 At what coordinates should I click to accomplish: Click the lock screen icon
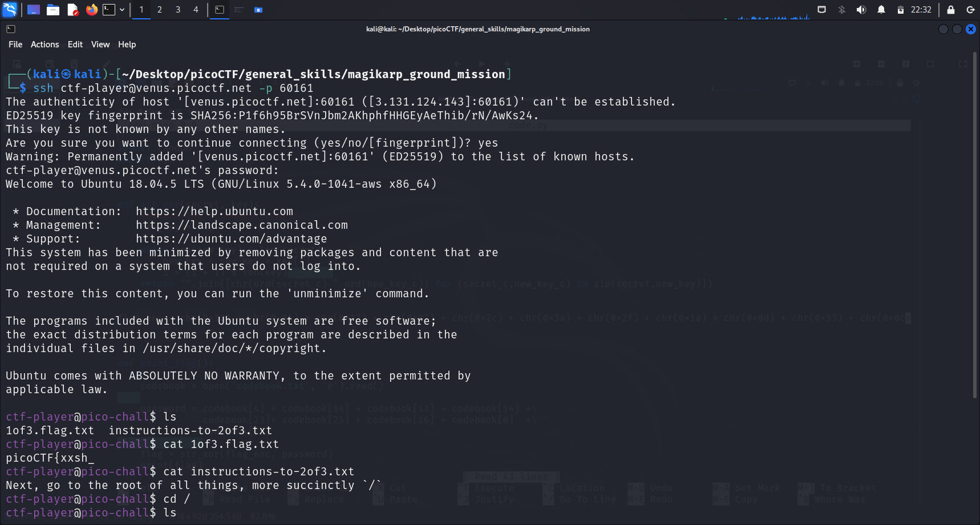tap(951, 10)
